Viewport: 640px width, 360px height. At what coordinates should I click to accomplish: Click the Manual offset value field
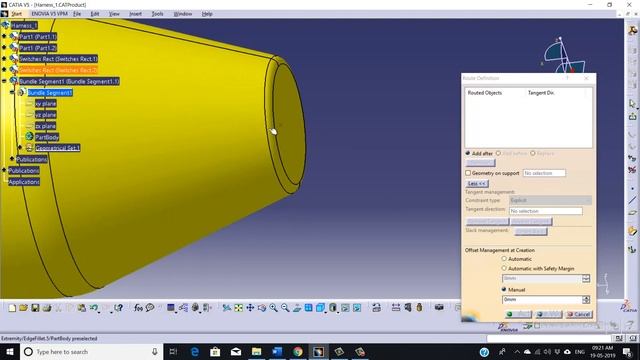click(542, 300)
